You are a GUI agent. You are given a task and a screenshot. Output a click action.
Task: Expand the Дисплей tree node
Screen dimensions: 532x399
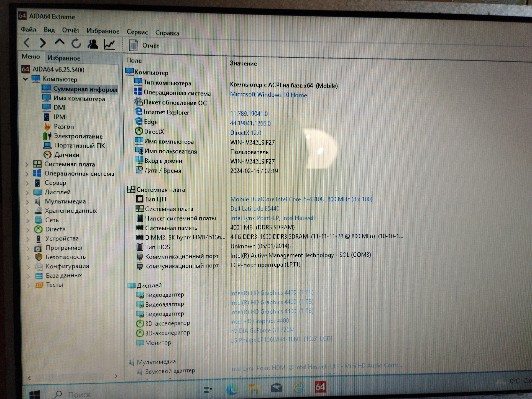pos(27,192)
